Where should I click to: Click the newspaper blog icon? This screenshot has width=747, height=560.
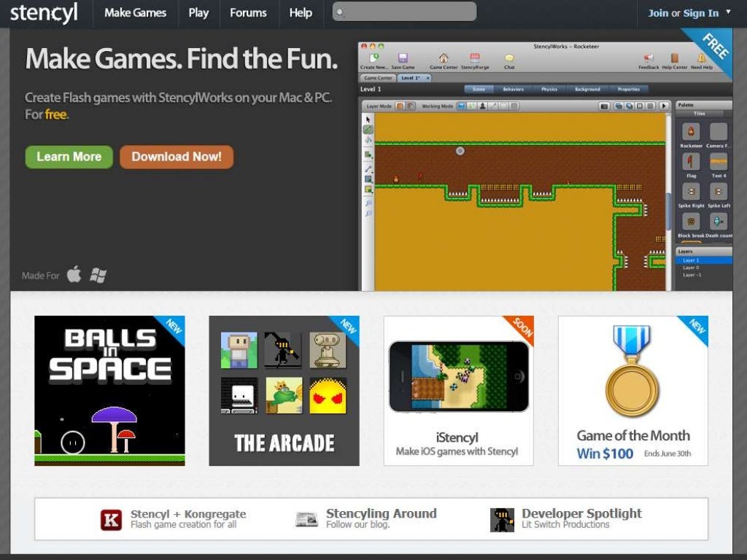click(x=306, y=519)
